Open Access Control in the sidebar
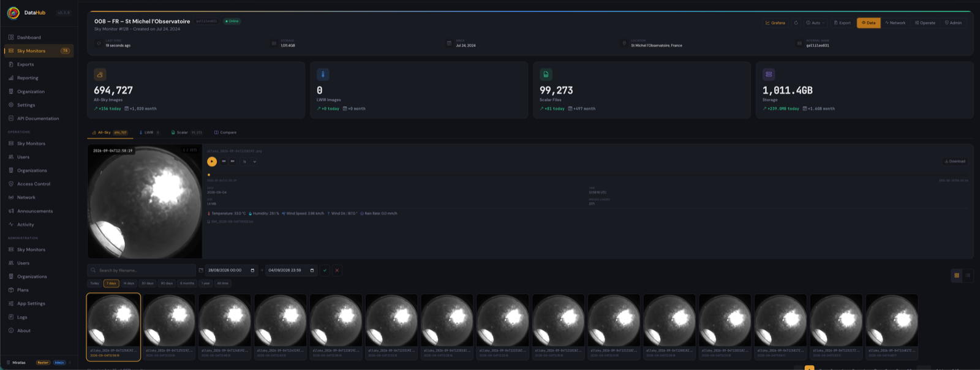The width and height of the screenshot is (980, 370). (x=39, y=184)
